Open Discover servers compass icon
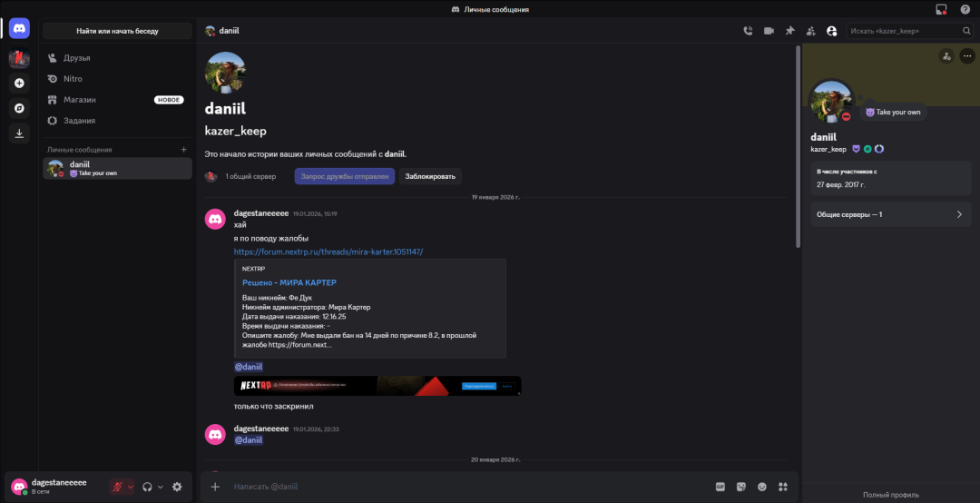This screenshot has height=503, width=980. click(19, 108)
